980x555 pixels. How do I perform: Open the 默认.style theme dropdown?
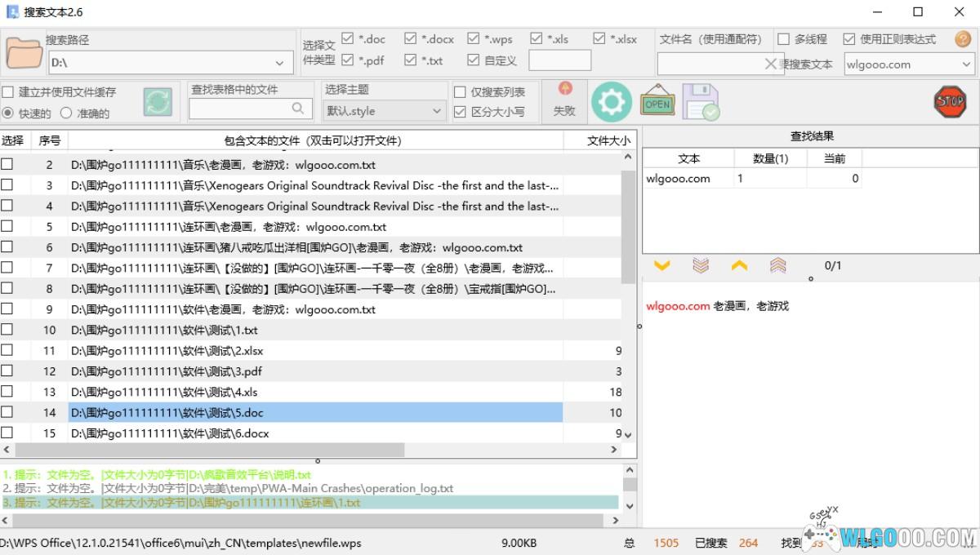tap(436, 111)
